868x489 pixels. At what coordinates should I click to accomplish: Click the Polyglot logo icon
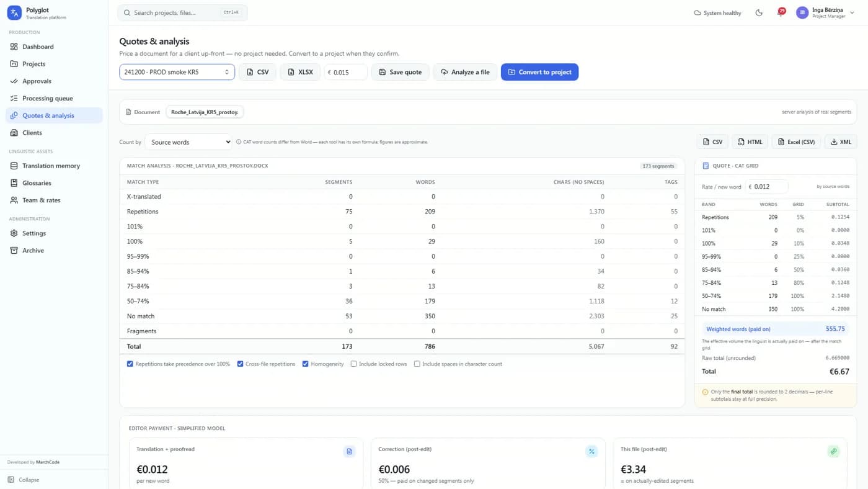point(14,12)
